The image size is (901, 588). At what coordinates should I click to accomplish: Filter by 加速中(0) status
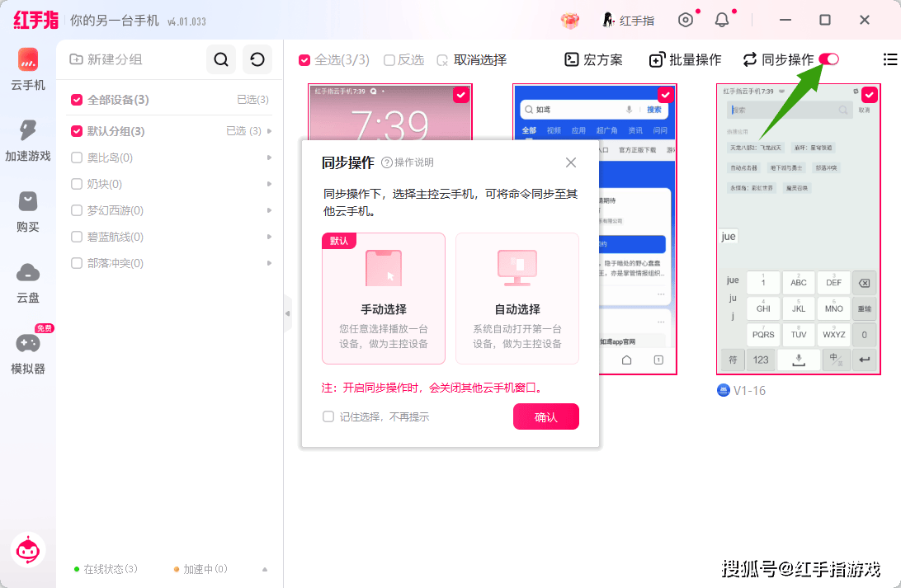pos(200,569)
